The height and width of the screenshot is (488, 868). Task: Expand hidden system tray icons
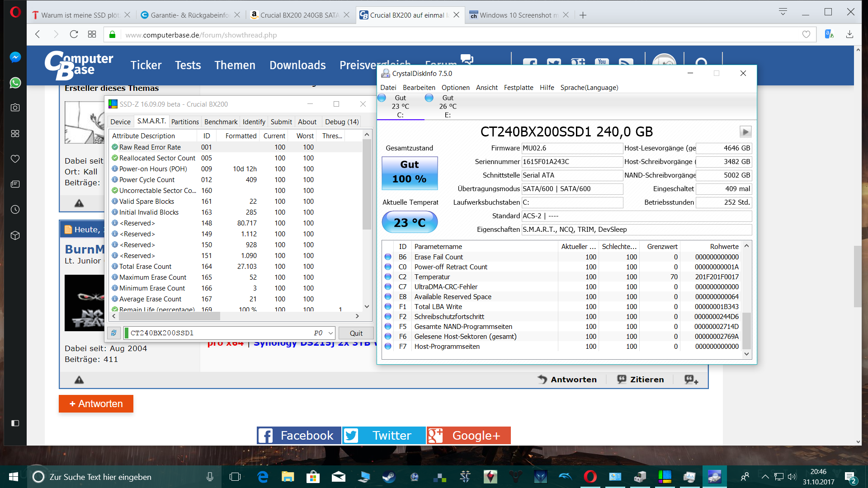[765, 477]
